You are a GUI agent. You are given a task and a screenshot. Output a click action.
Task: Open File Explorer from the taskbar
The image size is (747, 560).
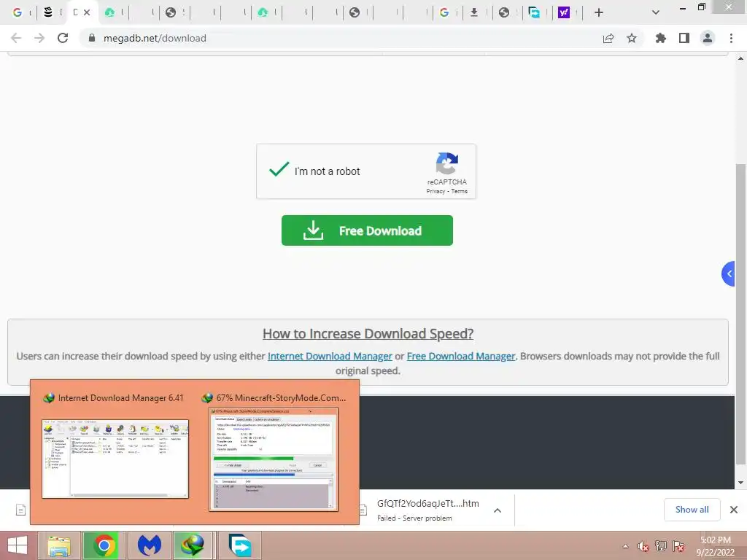(58, 545)
